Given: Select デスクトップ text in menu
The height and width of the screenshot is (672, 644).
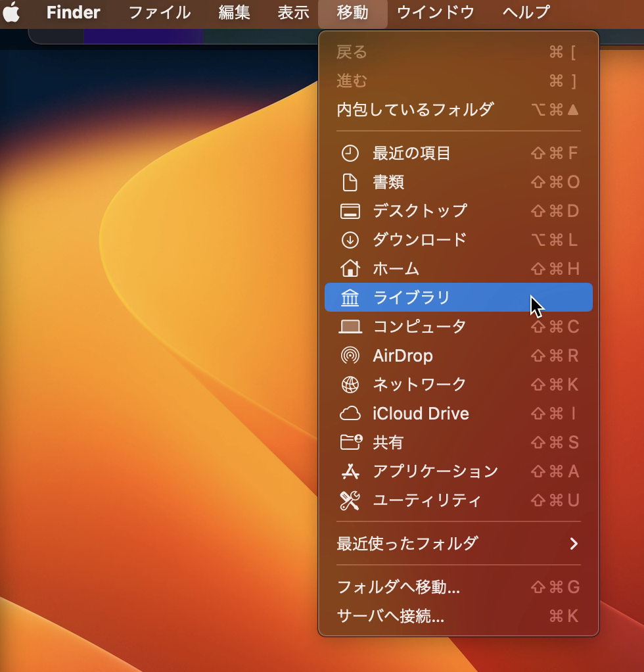Looking at the screenshot, I should coord(420,211).
